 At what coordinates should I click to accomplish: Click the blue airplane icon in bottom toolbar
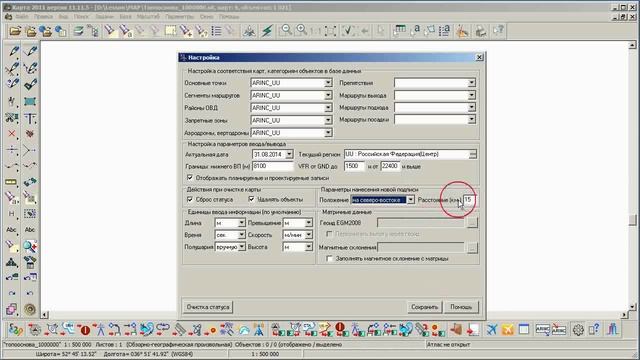(x=492, y=329)
